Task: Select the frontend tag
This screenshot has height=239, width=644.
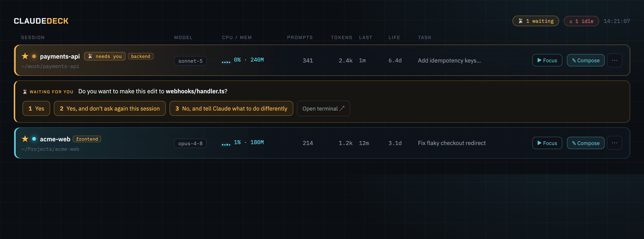Action: [x=87, y=139]
